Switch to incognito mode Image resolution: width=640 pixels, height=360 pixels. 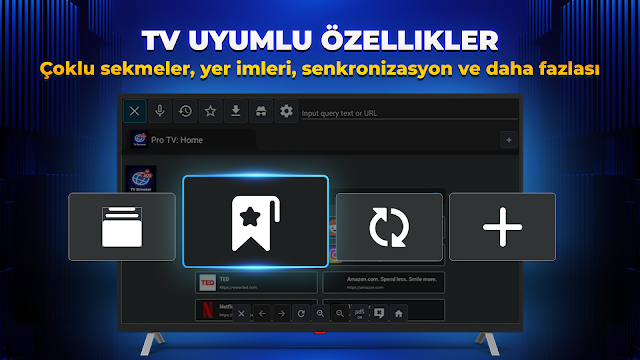click(261, 111)
